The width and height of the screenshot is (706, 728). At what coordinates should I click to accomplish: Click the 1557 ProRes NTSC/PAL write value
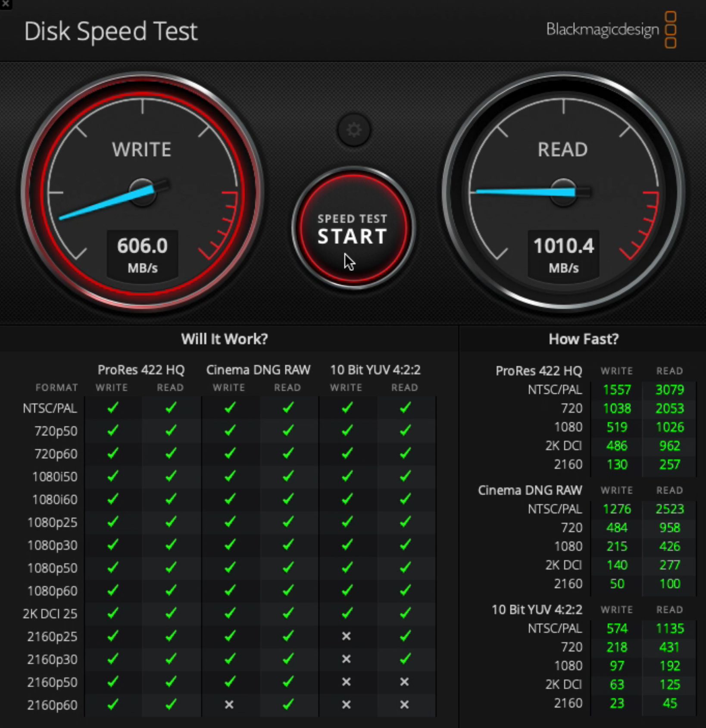pos(617,390)
